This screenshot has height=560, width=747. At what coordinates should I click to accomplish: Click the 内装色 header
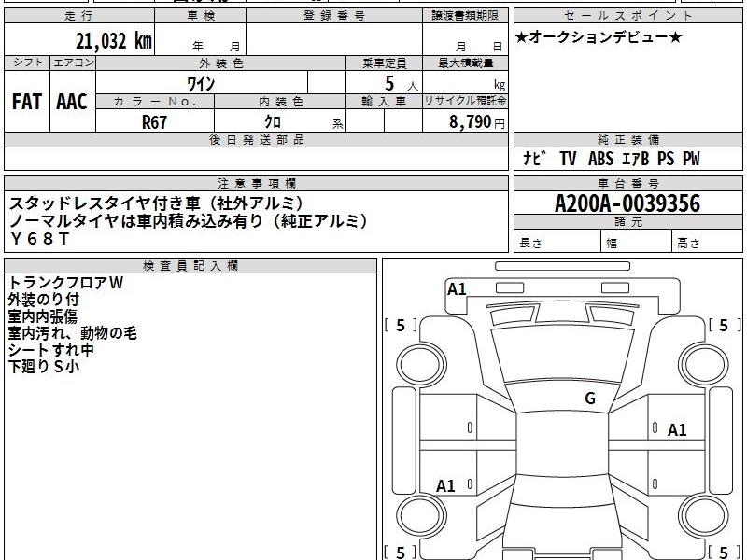[x=280, y=102]
